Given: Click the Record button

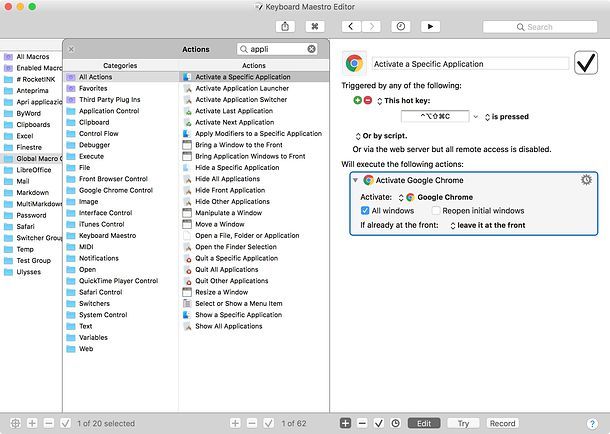Looking at the screenshot, I should 502,423.
